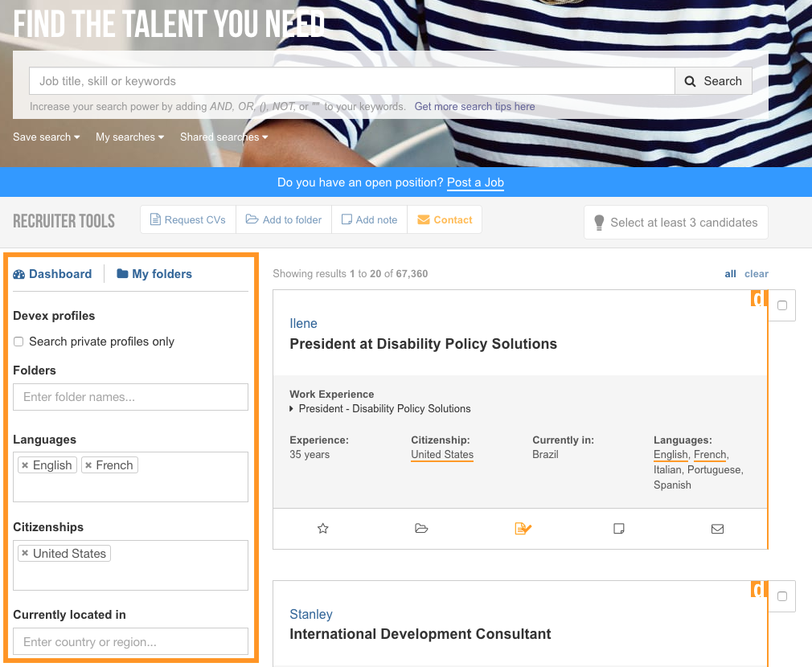Image resolution: width=812 pixels, height=667 pixels.
Task: Tick the checkbox for Stanley's profile
Action: point(782,596)
